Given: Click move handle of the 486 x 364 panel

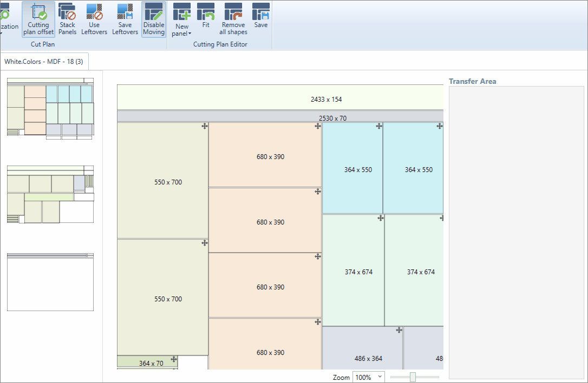Looking at the screenshot, I should click(x=399, y=330).
